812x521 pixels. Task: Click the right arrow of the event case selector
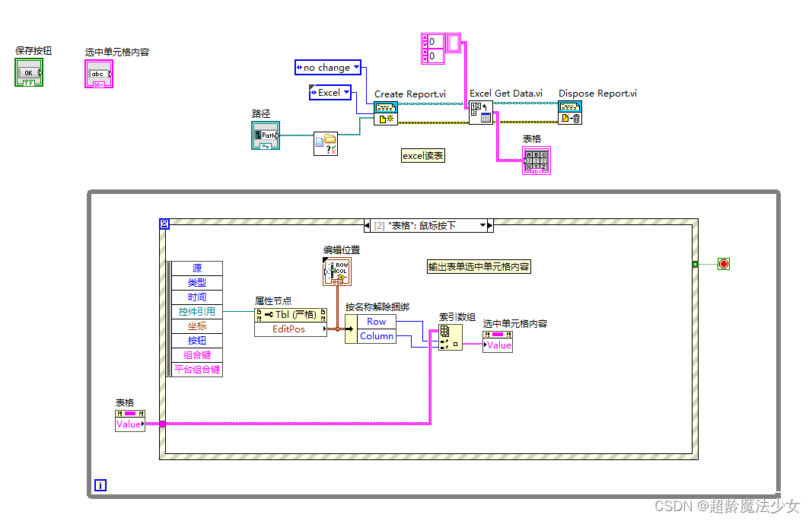pyautogui.click(x=491, y=224)
